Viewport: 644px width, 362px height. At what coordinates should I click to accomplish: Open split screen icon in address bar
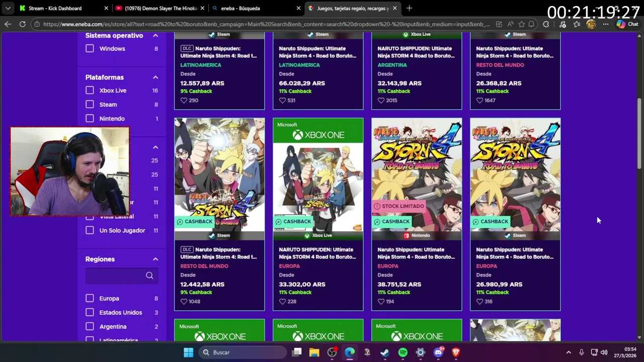click(x=499, y=24)
